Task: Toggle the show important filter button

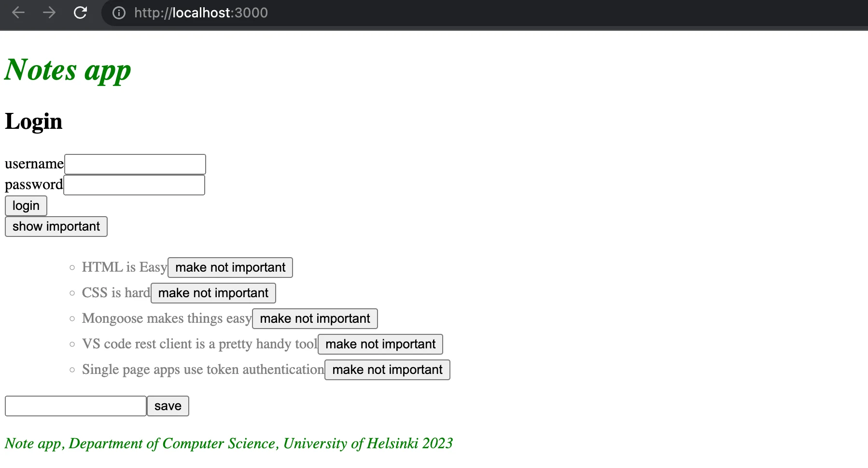Action: click(56, 226)
